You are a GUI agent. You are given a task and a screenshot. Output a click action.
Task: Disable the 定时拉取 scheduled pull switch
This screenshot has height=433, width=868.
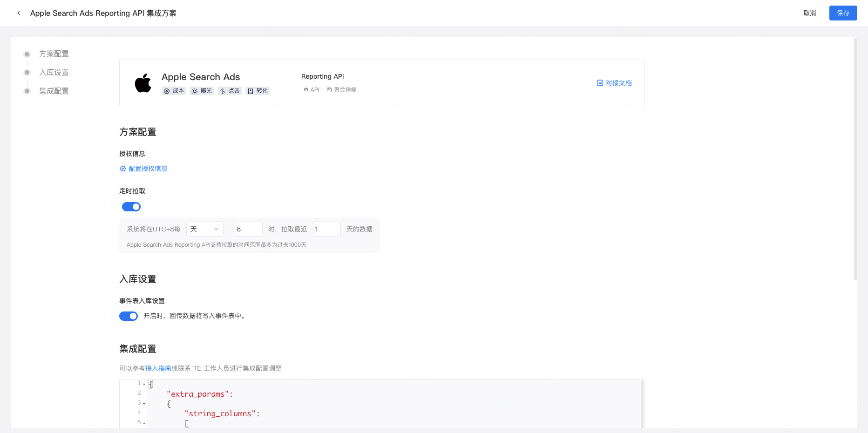[x=131, y=207]
